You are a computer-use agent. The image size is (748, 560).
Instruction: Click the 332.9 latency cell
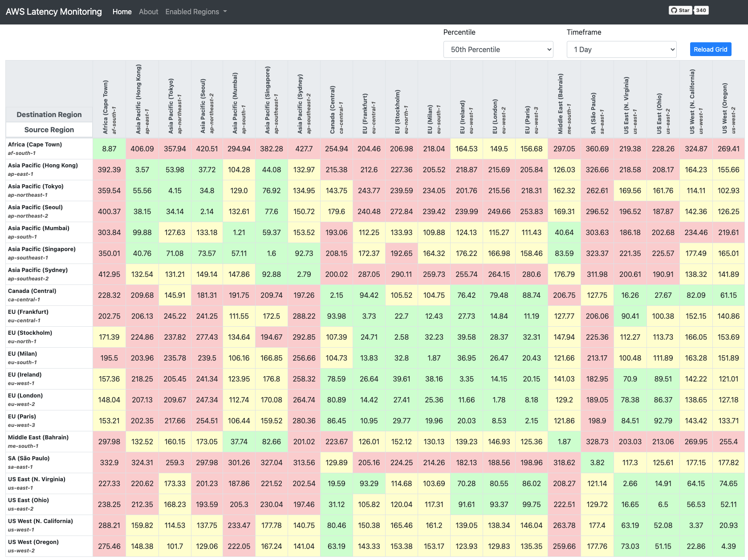point(110,463)
